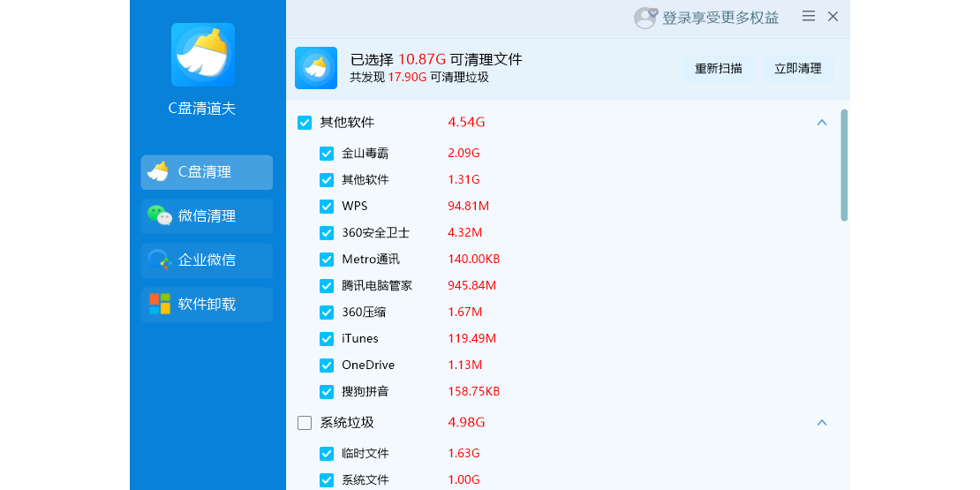Click the 4.54G size value
This screenshot has height=490, width=980.
(x=466, y=123)
